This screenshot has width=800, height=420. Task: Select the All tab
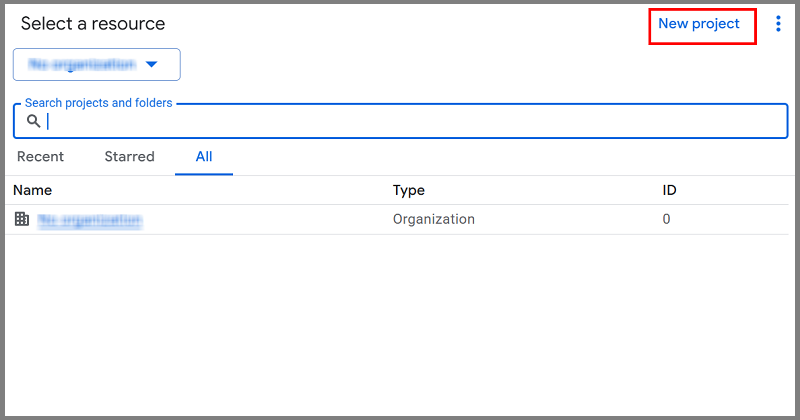click(x=204, y=157)
